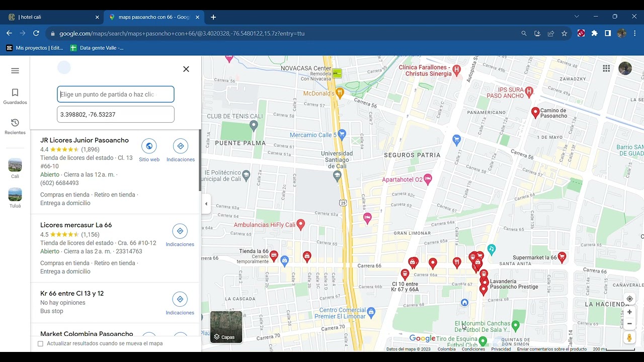This screenshot has height=362, width=644.
Task: Open the Guardados saved places panel
Action: (x=15, y=97)
